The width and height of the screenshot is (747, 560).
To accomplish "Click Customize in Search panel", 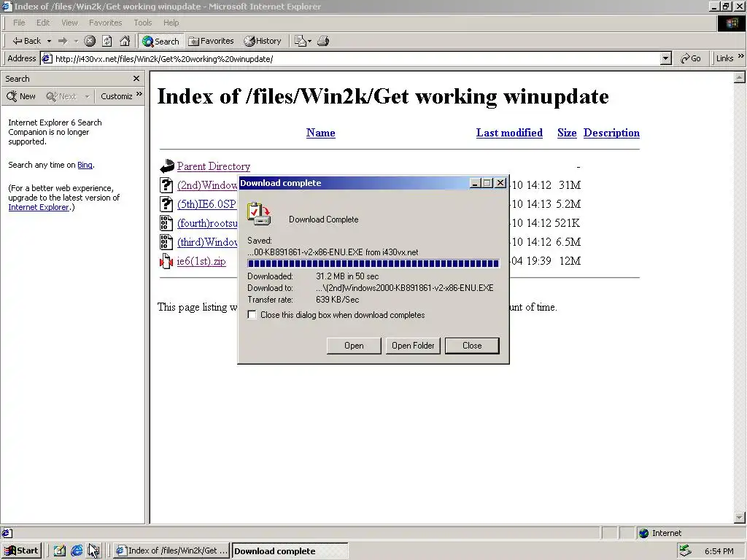I will point(116,96).
